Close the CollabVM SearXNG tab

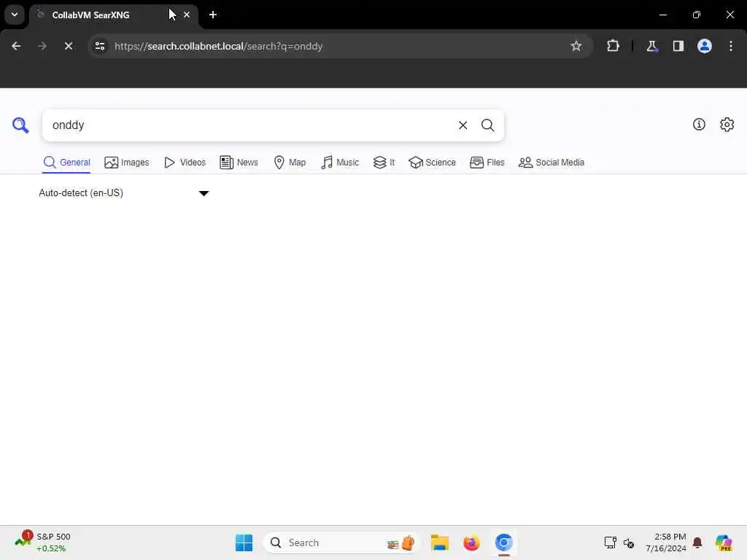click(187, 15)
